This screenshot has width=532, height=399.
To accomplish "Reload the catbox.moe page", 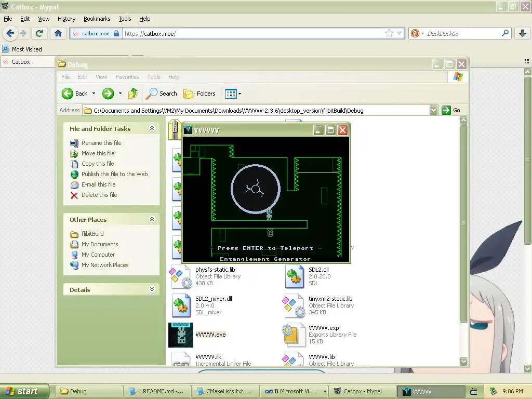I will (x=39, y=33).
